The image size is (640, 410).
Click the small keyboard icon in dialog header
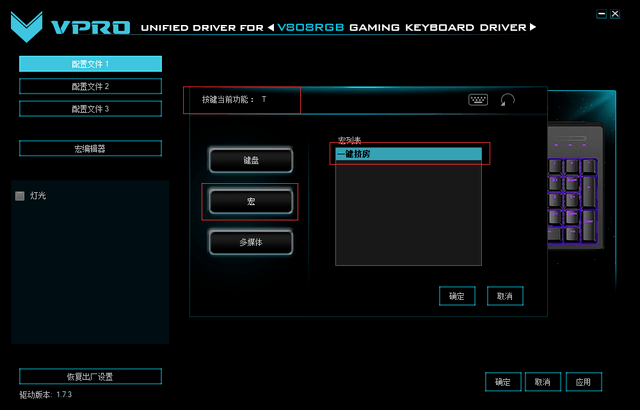478,100
